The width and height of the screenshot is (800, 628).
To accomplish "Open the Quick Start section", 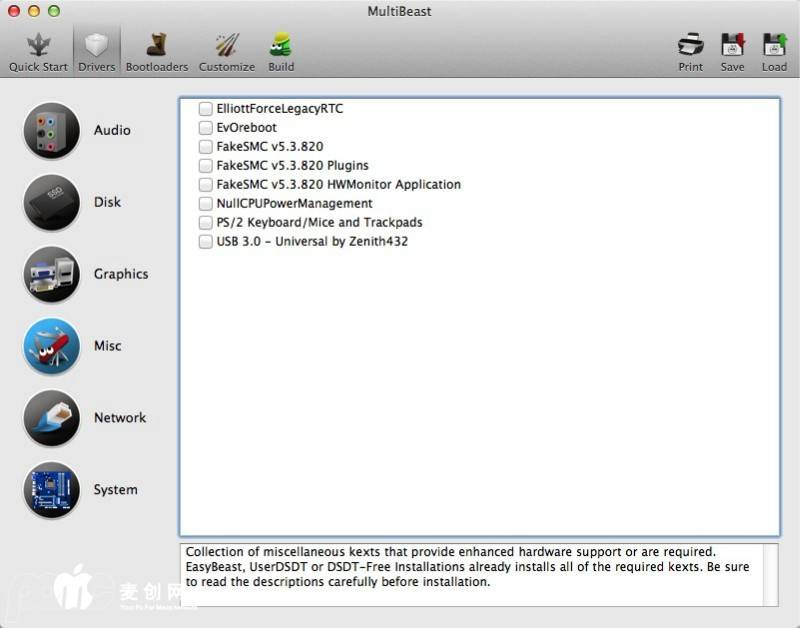I will click(x=38, y=51).
